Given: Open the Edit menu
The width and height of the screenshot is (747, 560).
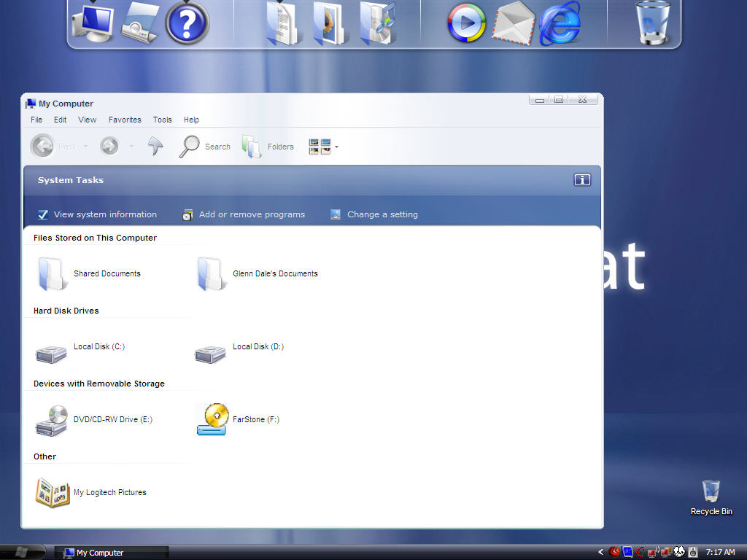Looking at the screenshot, I should coord(60,120).
